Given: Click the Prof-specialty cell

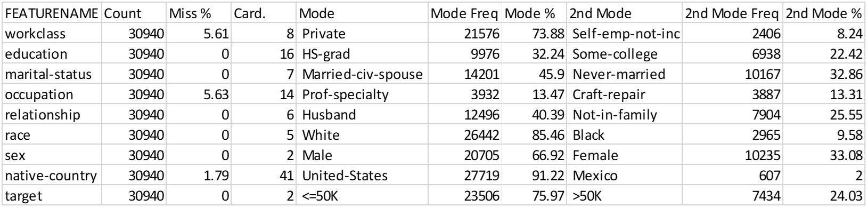Looking at the screenshot, I should click(362, 94).
